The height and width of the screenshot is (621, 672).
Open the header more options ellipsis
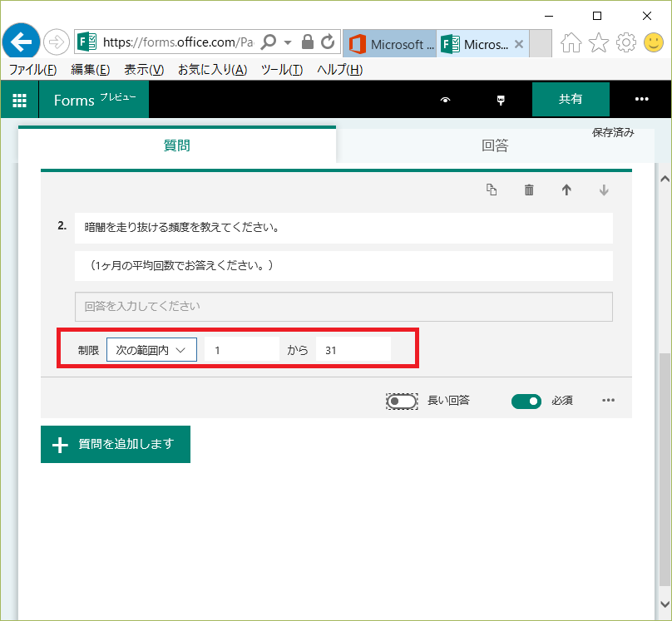pos(641,100)
